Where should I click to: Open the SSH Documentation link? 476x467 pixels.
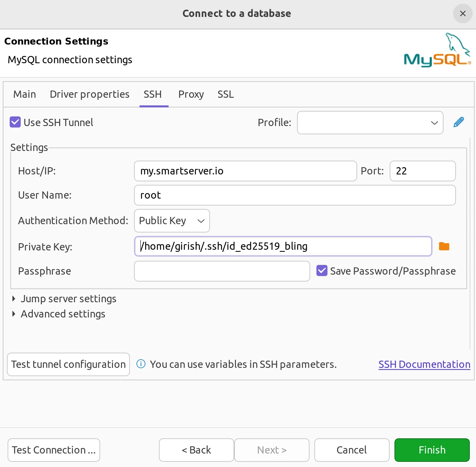pyautogui.click(x=424, y=364)
